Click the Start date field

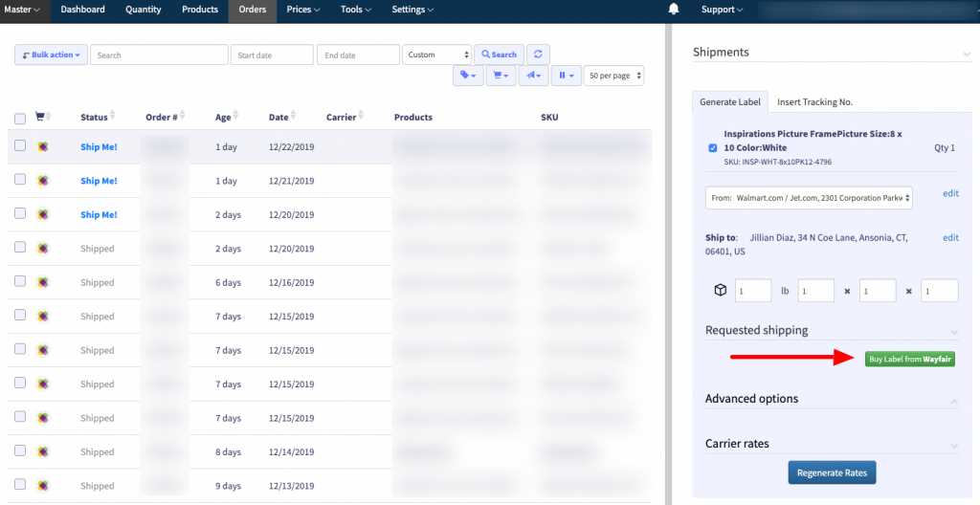pos(272,55)
